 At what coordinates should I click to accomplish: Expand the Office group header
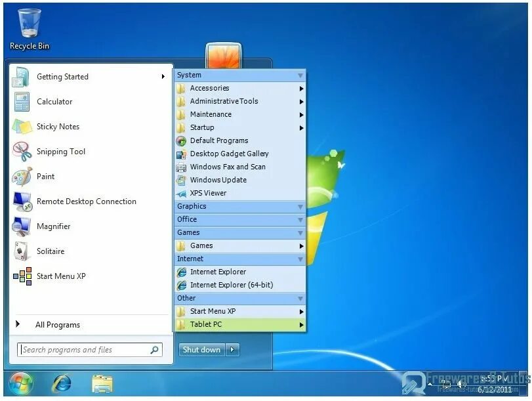[240, 220]
